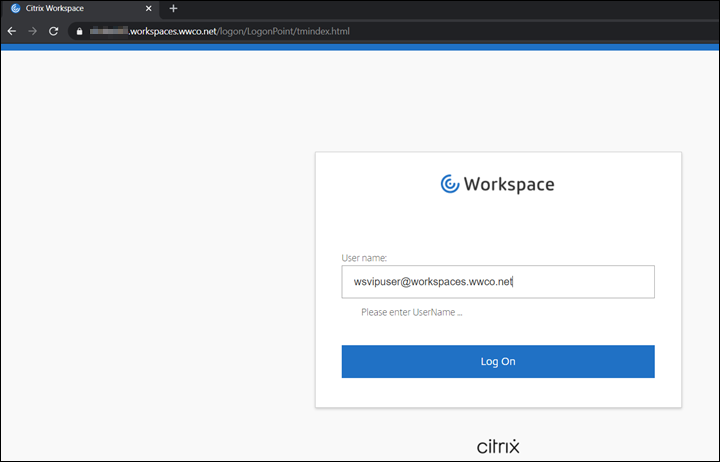Viewport: 720px width, 462px height.
Task: Click the Citrix logo at the bottom
Action: (498, 446)
